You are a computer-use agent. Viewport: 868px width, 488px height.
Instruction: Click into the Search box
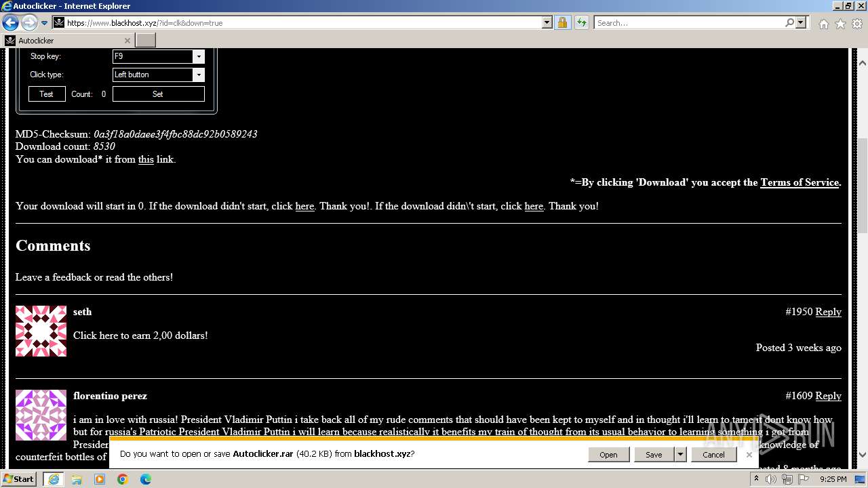pos(689,23)
